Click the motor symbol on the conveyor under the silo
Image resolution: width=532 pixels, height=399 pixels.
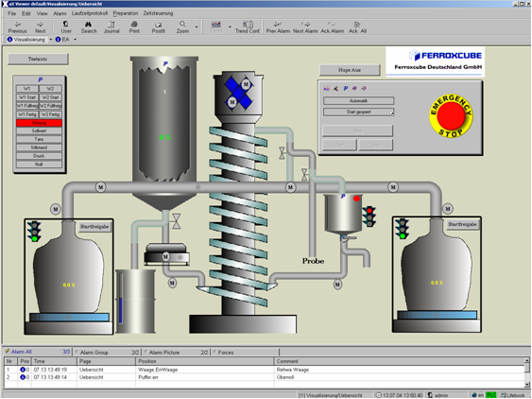click(165, 256)
